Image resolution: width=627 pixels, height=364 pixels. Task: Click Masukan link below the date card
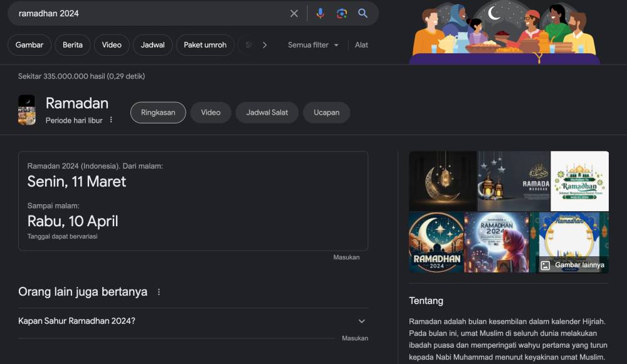[x=346, y=257]
